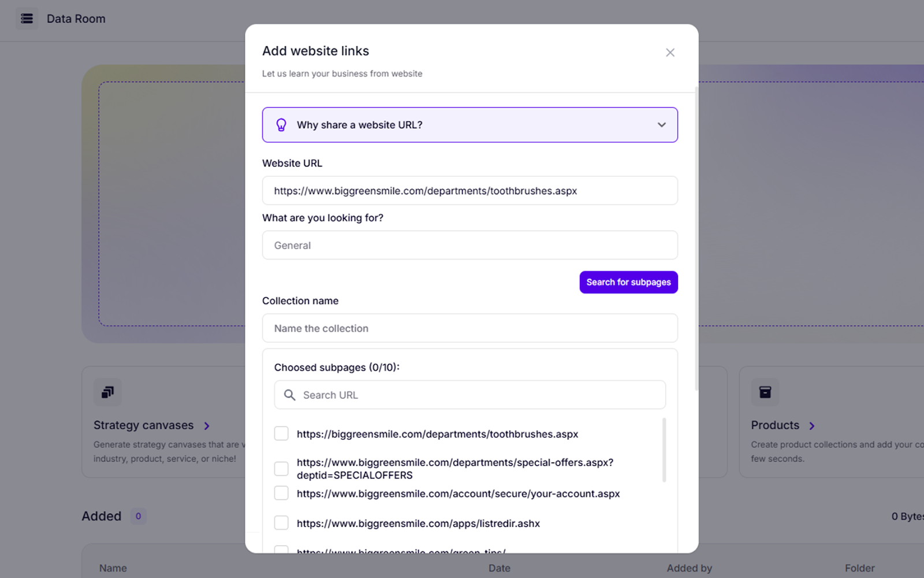
Task: Select the special-offers.aspx subpage
Action: coord(281,468)
